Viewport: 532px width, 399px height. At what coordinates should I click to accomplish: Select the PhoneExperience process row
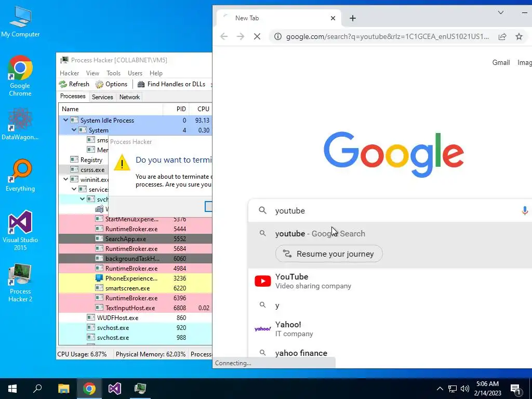pos(136,278)
